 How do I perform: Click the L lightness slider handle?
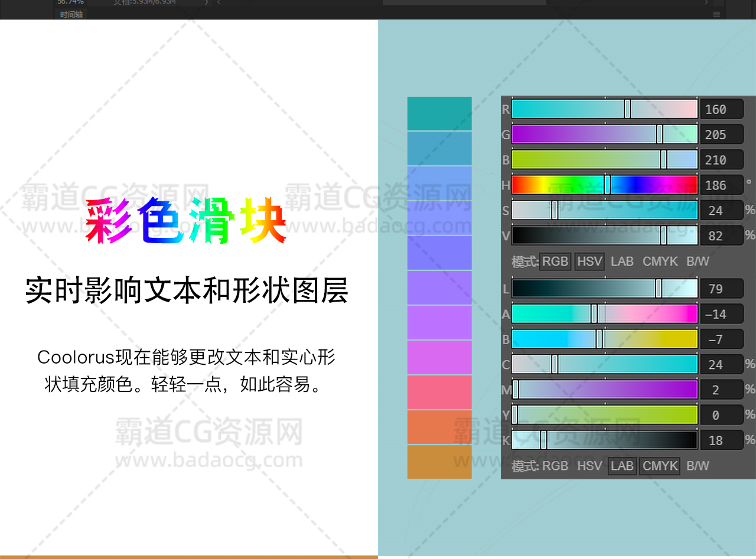(659, 289)
